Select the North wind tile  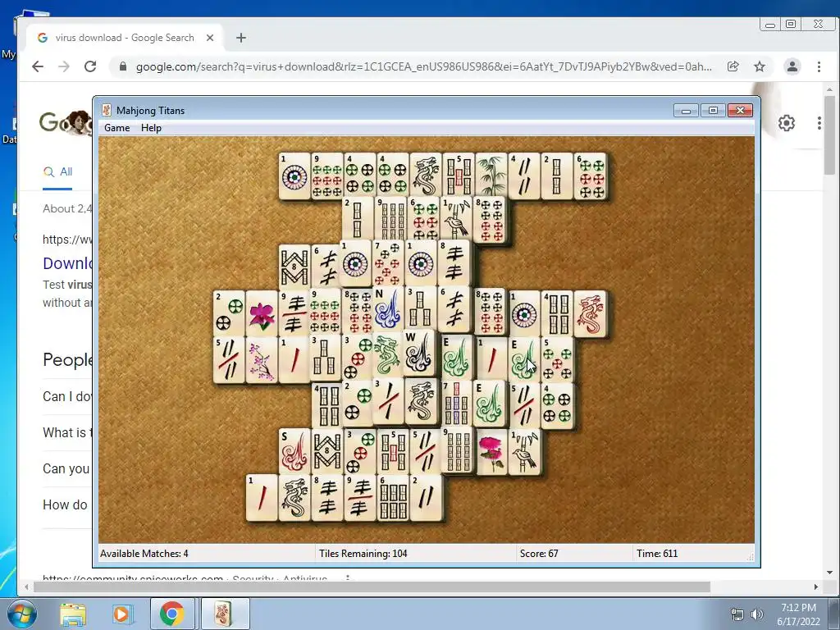(x=387, y=308)
